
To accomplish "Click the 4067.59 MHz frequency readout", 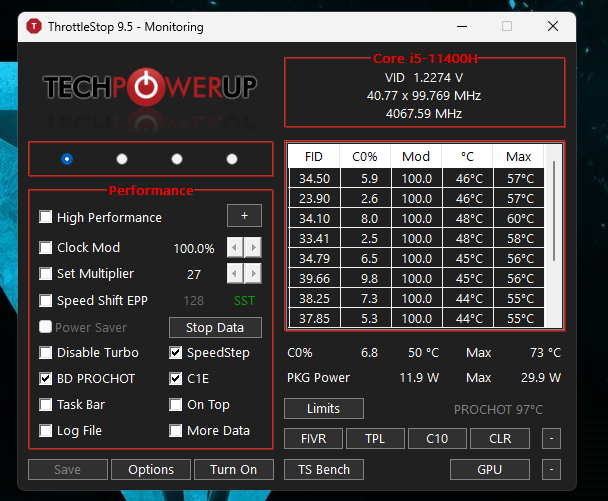I will [424, 114].
